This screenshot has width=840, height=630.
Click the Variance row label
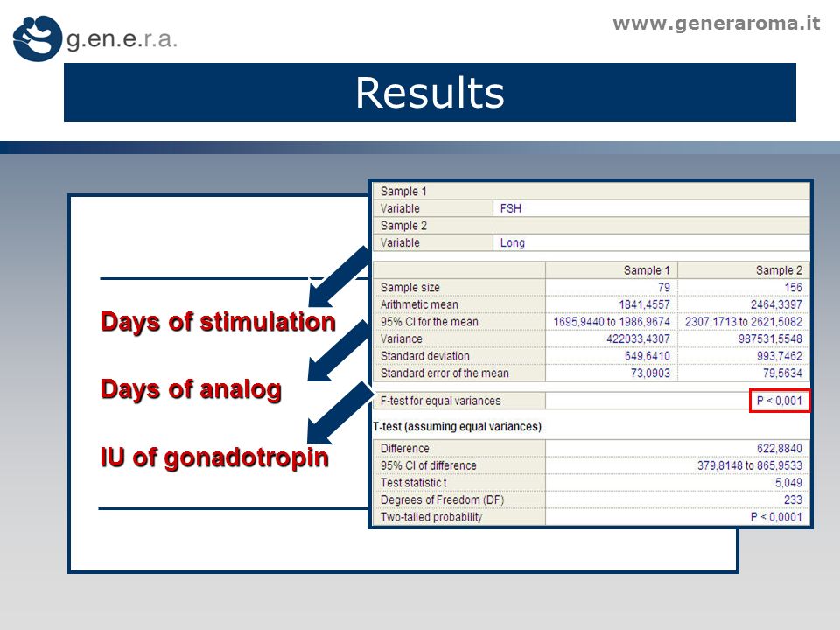coord(402,339)
